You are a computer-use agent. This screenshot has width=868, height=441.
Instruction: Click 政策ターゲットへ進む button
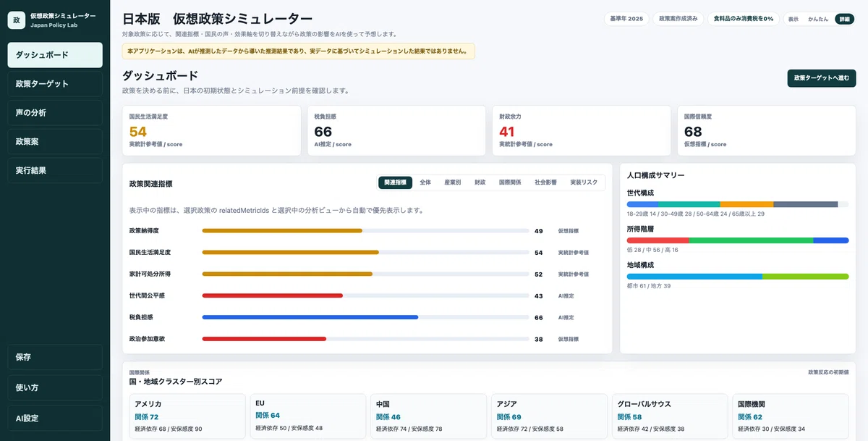[821, 78]
